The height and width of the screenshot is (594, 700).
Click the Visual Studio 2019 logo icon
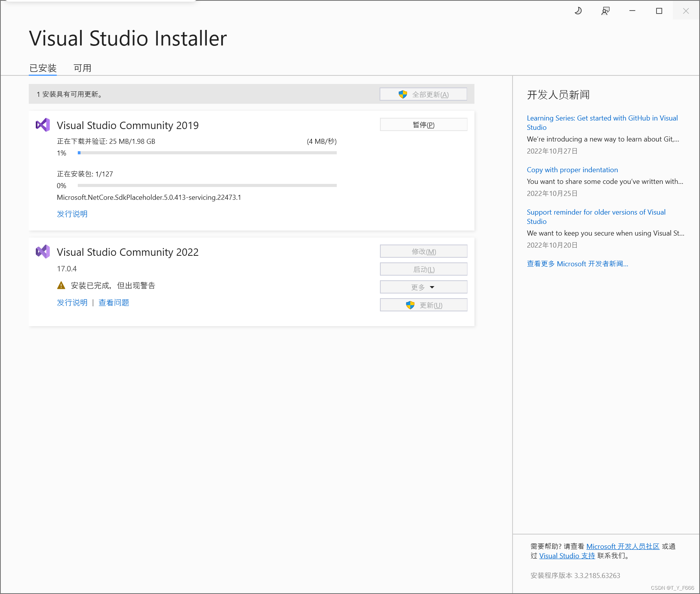click(x=43, y=125)
